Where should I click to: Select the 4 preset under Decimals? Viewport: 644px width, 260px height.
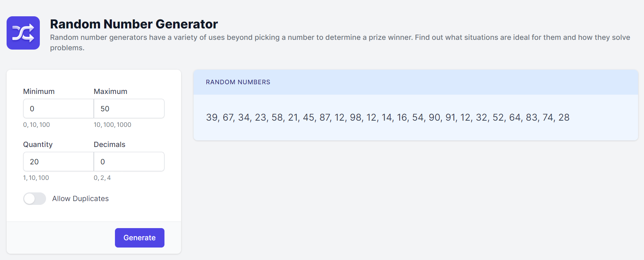click(x=109, y=178)
